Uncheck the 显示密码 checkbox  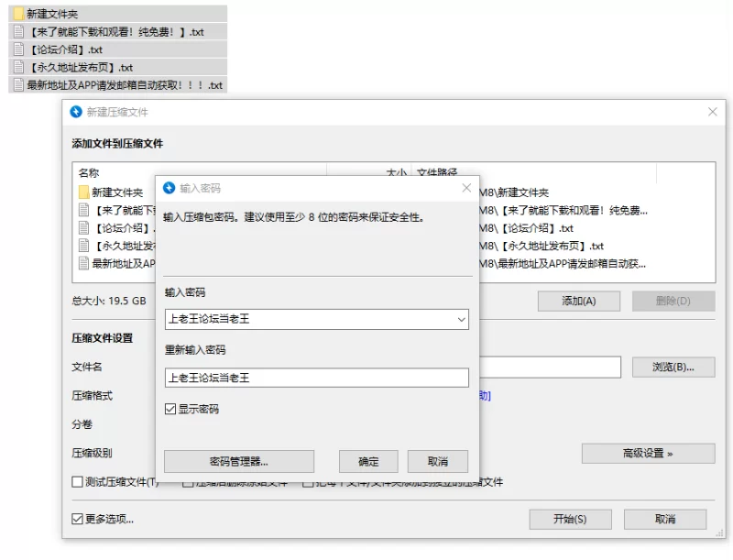(170, 409)
